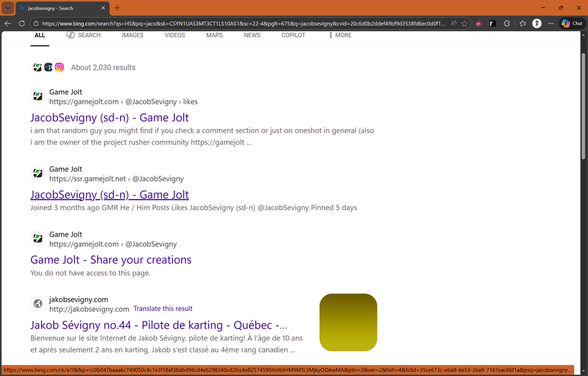Open the black F extension icon

tap(493, 23)
